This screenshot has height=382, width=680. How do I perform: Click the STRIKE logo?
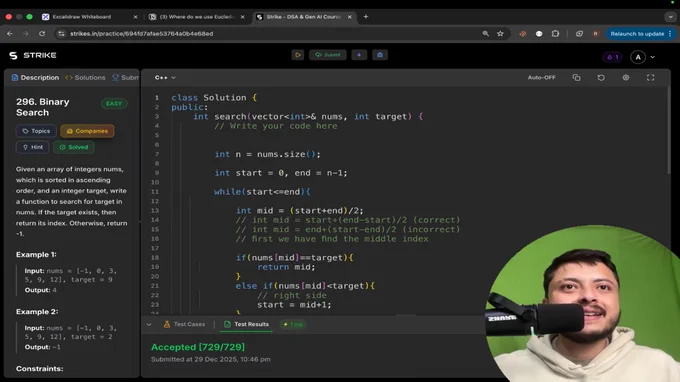pyautogui.click(x=33, y=56)
